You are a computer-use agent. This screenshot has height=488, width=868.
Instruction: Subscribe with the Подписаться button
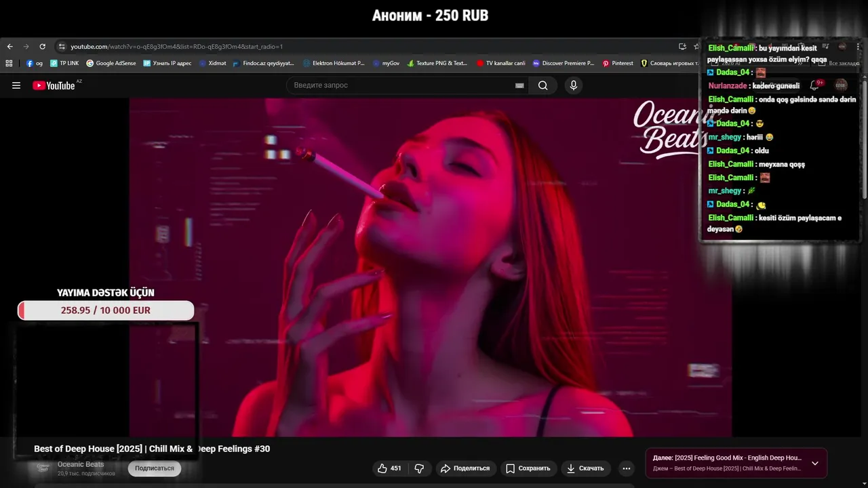(x=155, y=468)
